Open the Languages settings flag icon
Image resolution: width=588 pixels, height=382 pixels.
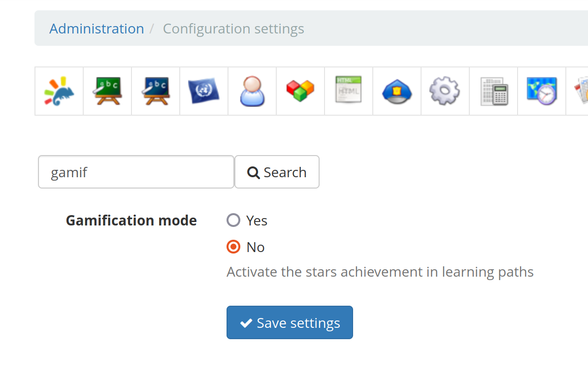click(x=203, y=91)
